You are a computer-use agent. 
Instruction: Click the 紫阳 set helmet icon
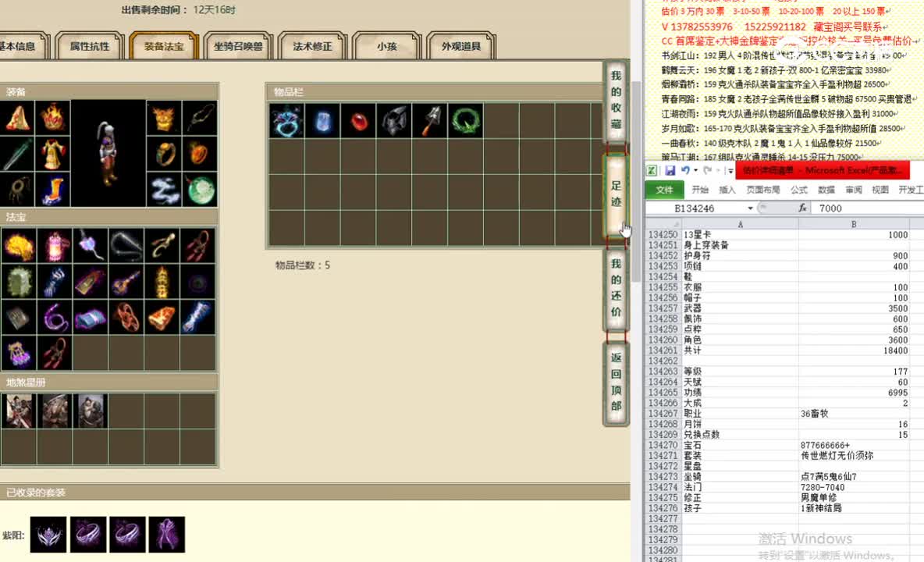pyautogui.click(x=48, y=535)
